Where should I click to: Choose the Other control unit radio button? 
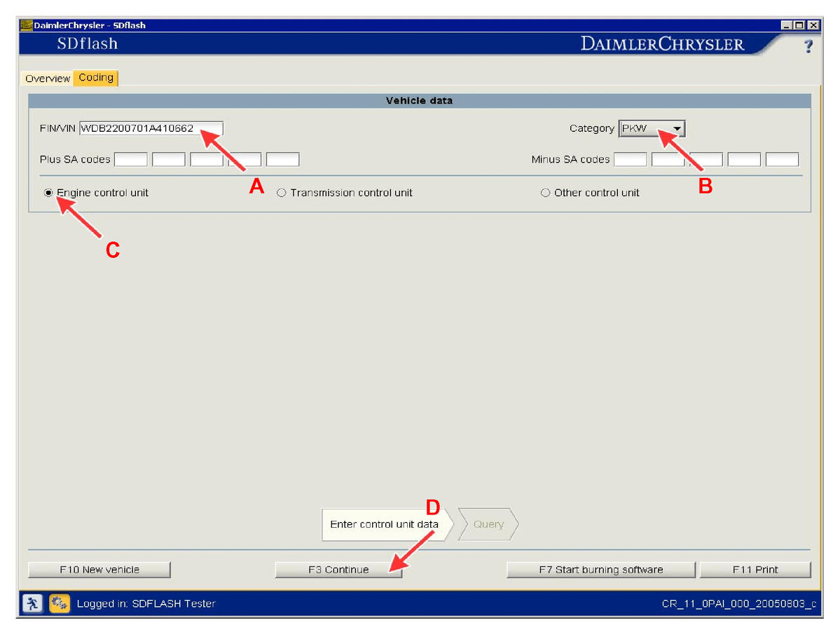tap(545, 193)
